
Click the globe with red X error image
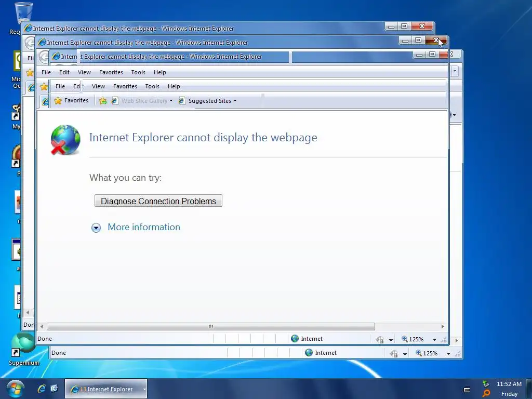(65, 140)
